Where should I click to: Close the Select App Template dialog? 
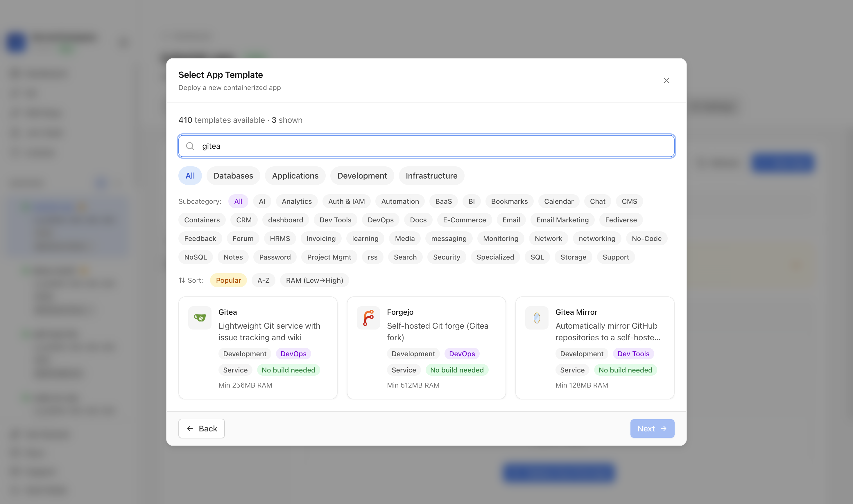tap(666, 80)
